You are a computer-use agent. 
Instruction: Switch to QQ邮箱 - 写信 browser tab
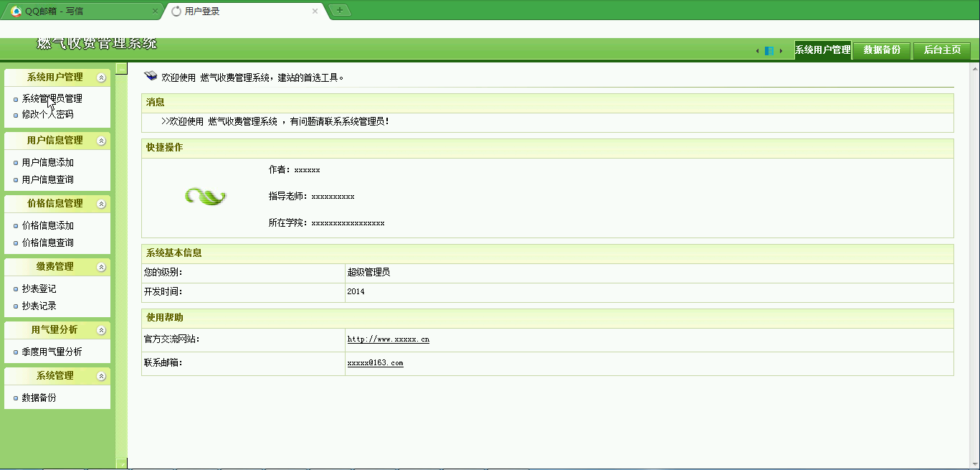point(83,11)
